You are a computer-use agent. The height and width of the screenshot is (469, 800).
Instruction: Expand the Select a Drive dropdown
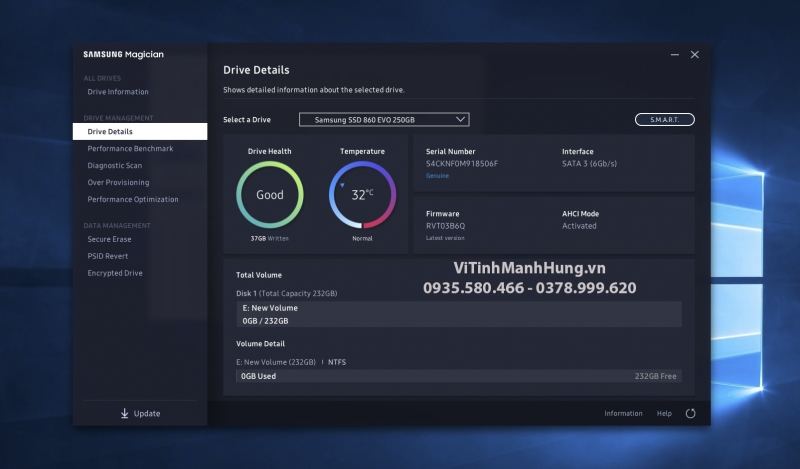click(x=384, y=119)
